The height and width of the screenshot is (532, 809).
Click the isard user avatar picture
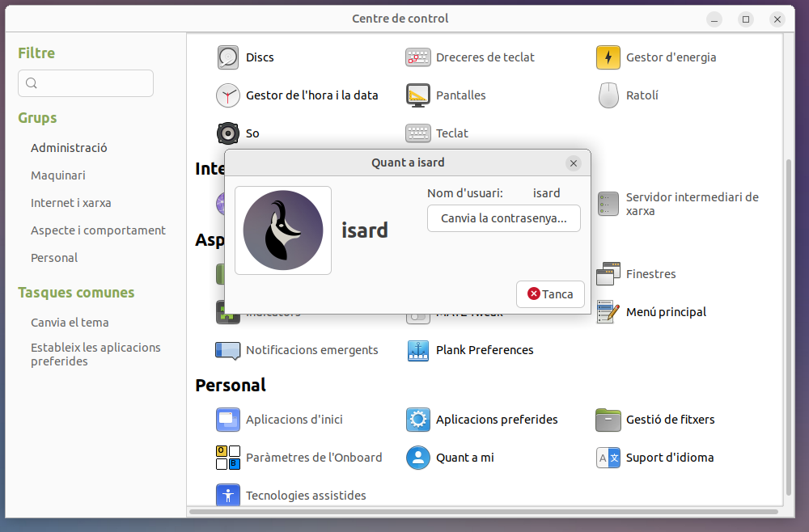point(283,230)
